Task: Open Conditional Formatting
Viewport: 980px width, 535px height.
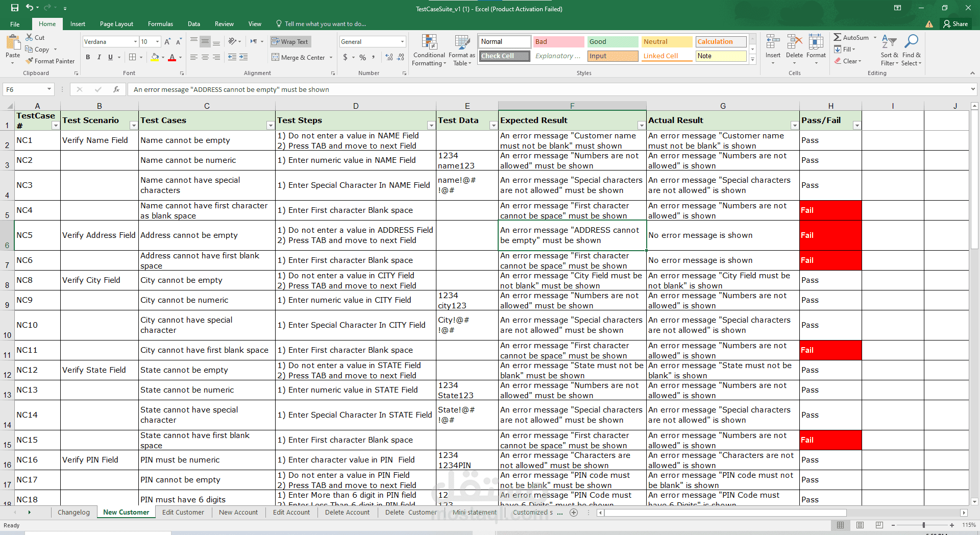Action: (429, 50)
